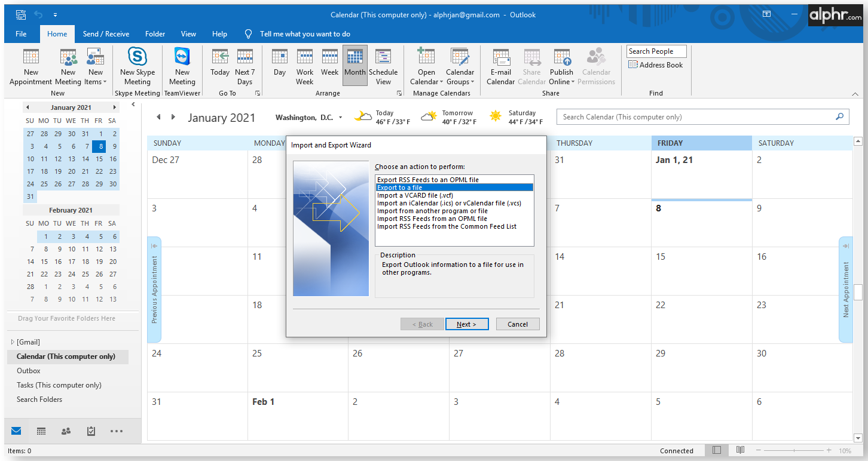Create a new TeamViewer meeting
868x461 pixels.
pos(182,67)
